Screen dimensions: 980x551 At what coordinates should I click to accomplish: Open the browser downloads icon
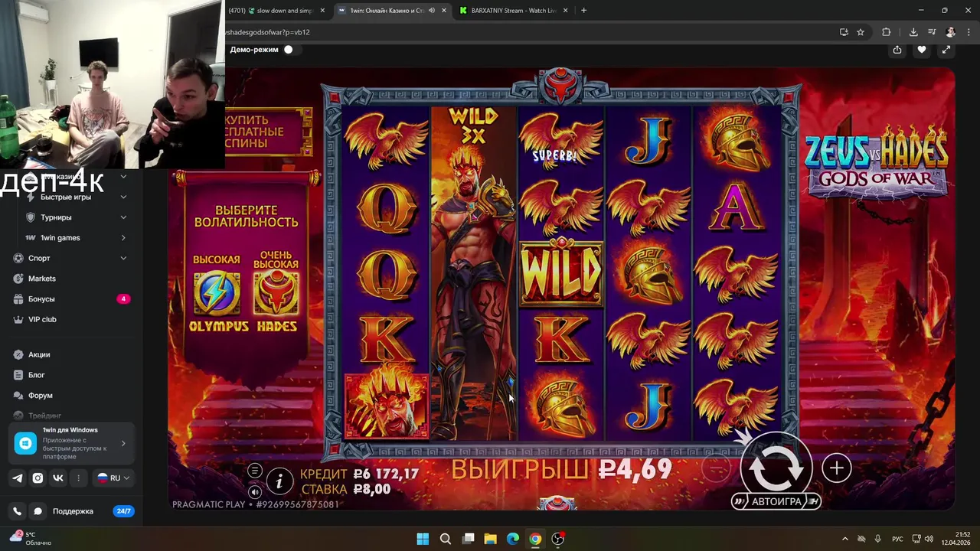913,32
